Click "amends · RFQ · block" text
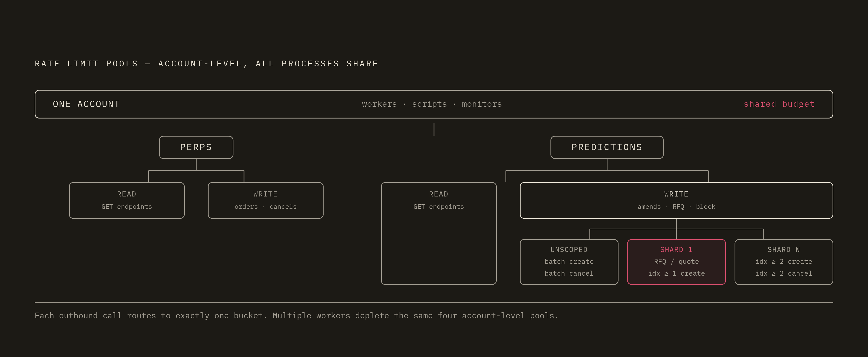The image size is (868, 357). (676, 207)
